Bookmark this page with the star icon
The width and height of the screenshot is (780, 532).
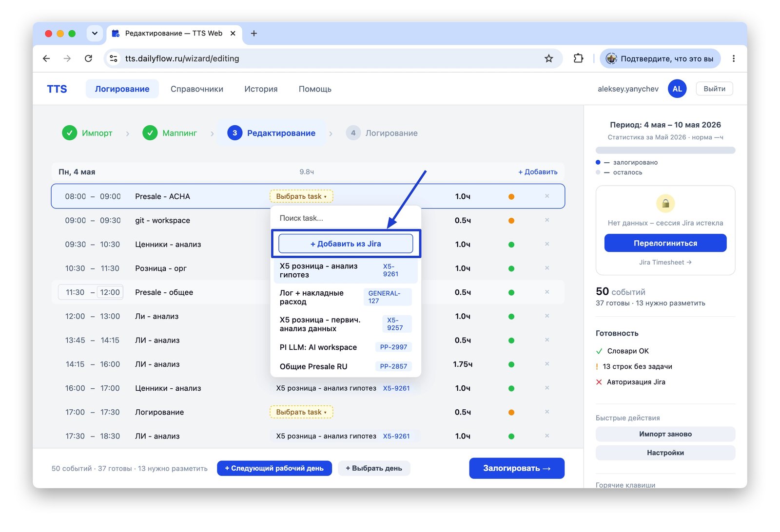[548, 58]
